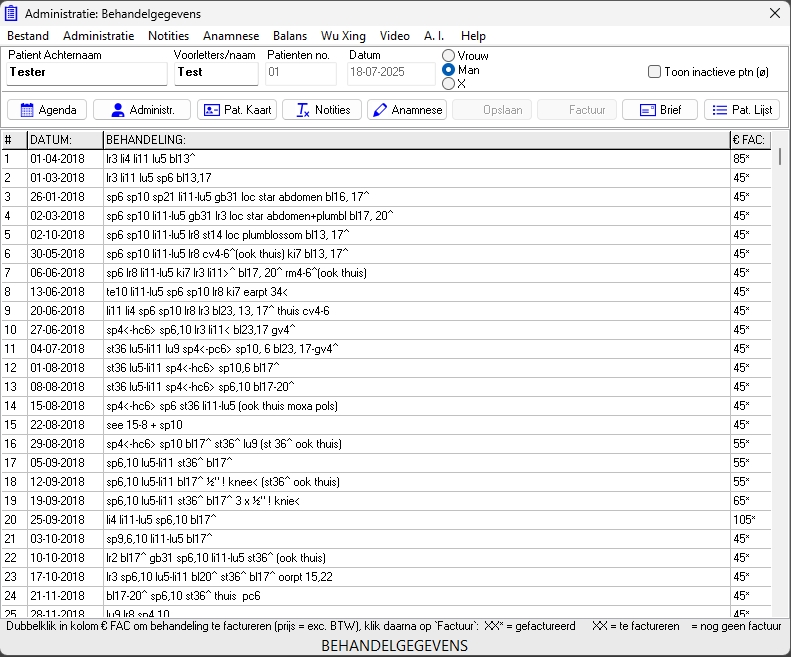Open Notities text notes button
Viewport: 791px width, 657px height.
(x=322, y=110)
